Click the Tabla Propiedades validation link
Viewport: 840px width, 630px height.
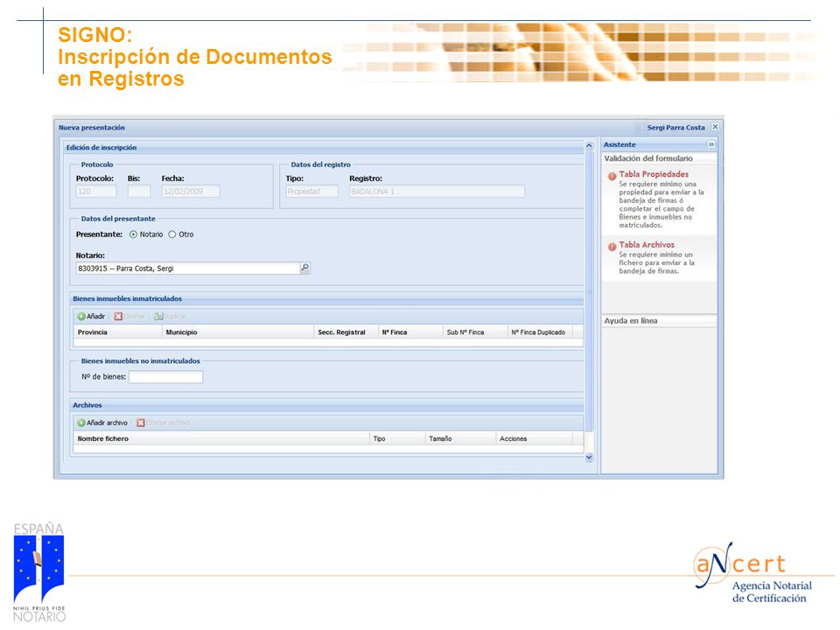[654, 174]
